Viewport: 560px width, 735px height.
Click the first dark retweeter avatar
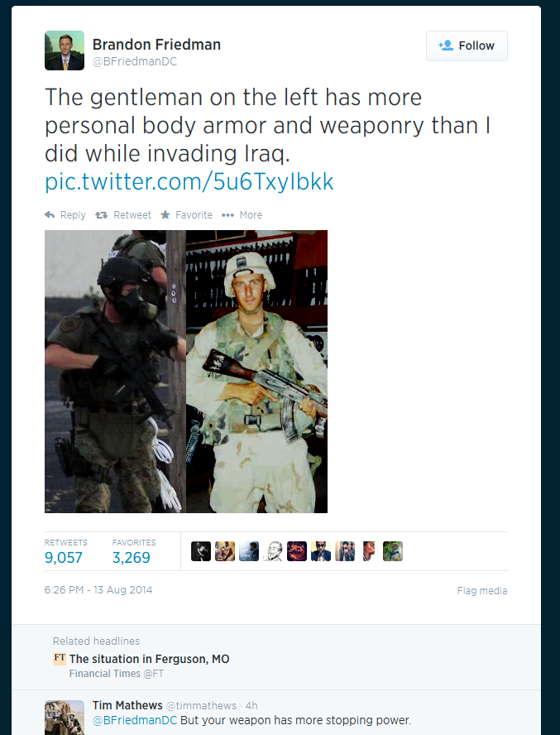pyautogui.click(x=201, y=551)
